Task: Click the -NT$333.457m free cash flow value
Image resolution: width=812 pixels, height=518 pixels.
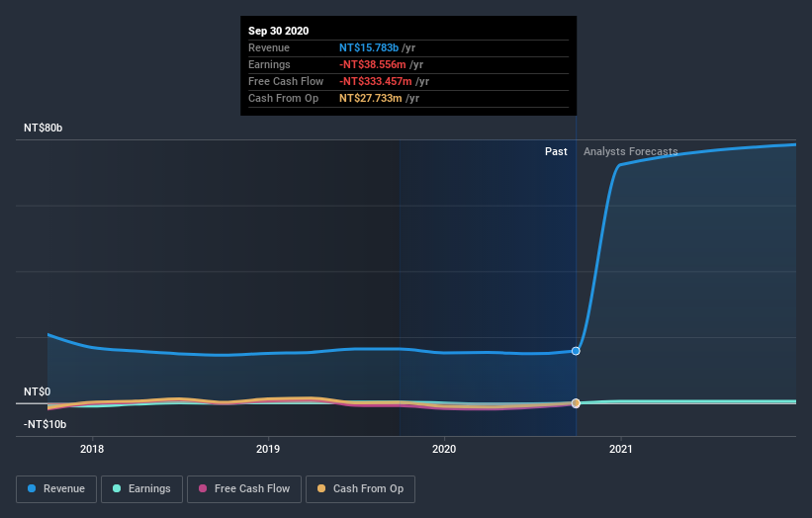Action: tap(376, 81)
